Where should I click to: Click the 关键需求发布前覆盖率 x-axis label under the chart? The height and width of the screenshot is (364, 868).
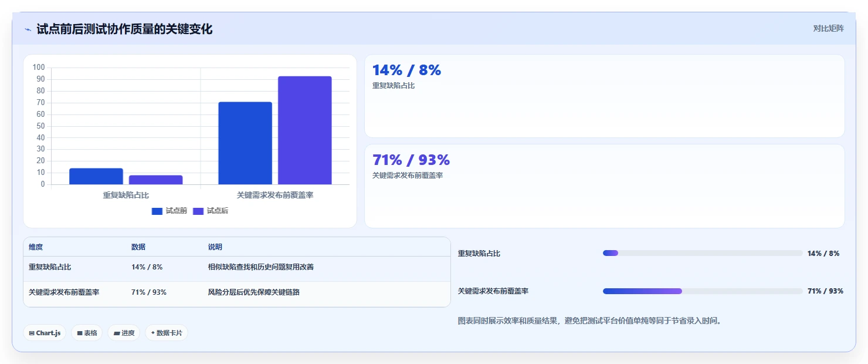(x=275, y=195)
